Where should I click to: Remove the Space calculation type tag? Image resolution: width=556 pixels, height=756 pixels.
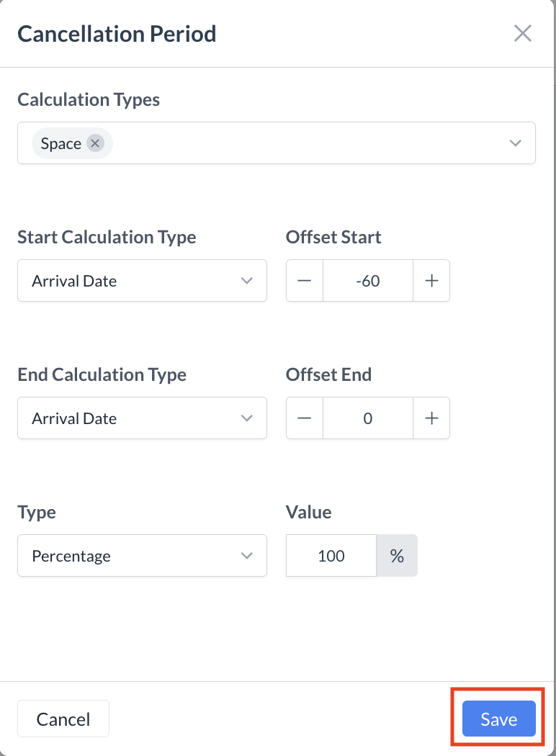point(94,143)
